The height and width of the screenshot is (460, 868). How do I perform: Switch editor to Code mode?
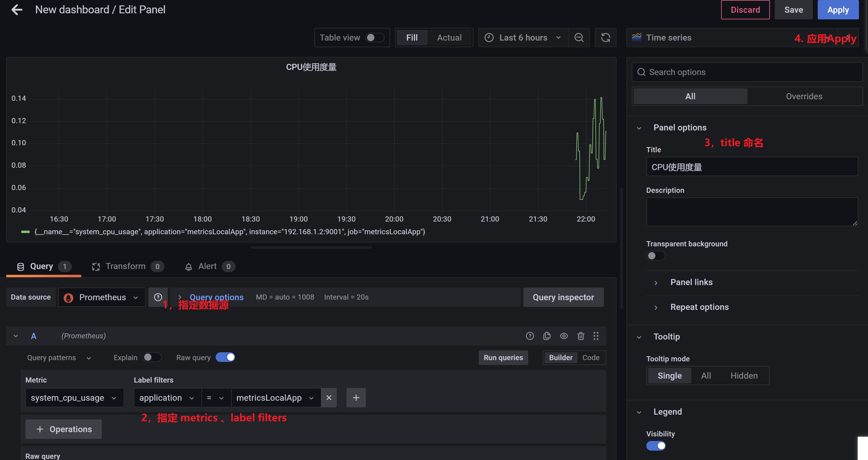pos(591,358)
